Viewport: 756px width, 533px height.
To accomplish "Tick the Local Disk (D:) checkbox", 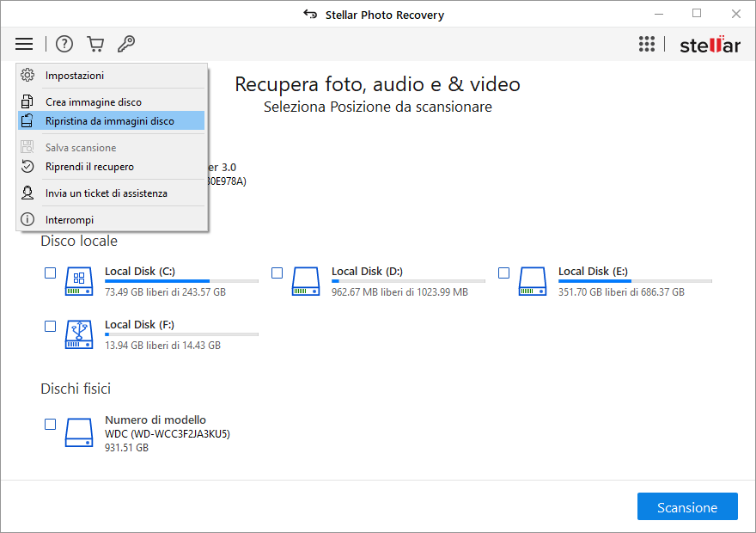I will [277, 273].
